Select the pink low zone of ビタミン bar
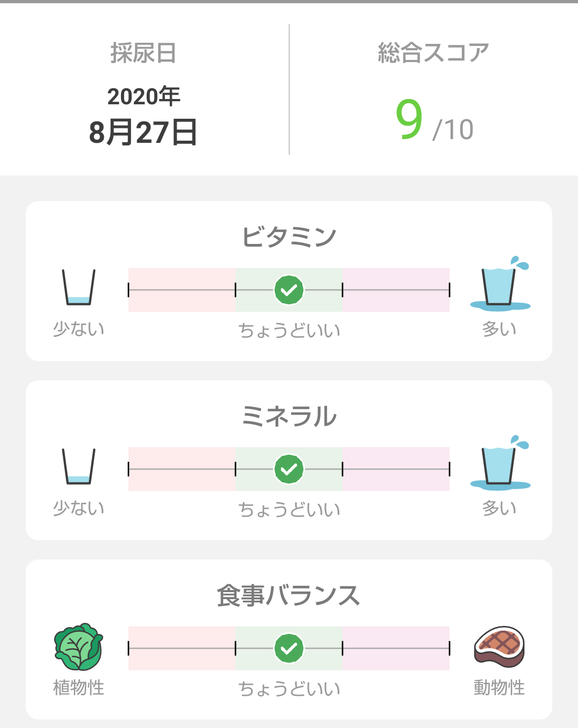The image size is (578, 728). click(182, 290)
